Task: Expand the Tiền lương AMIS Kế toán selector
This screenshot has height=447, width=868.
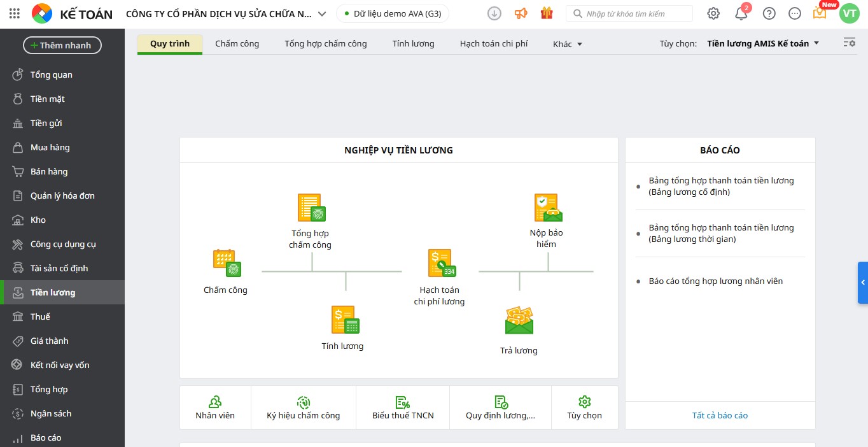Action: click(763, 43)
